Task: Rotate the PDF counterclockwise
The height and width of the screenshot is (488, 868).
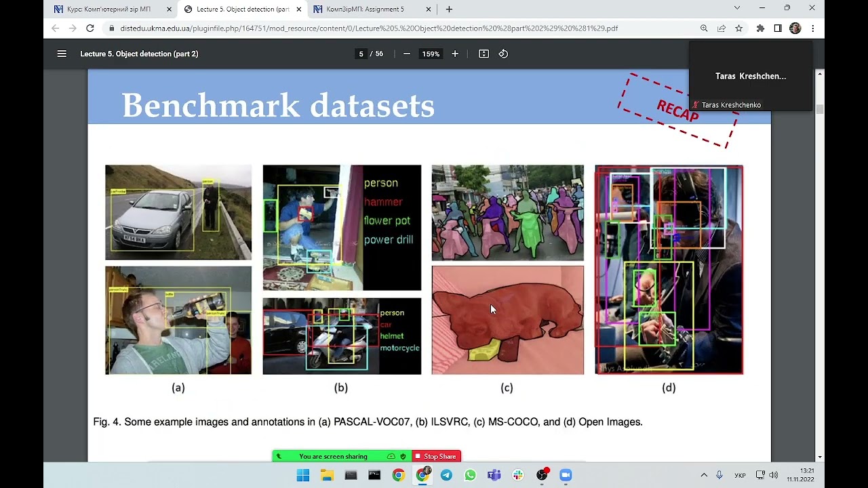Action: point(503,54)
